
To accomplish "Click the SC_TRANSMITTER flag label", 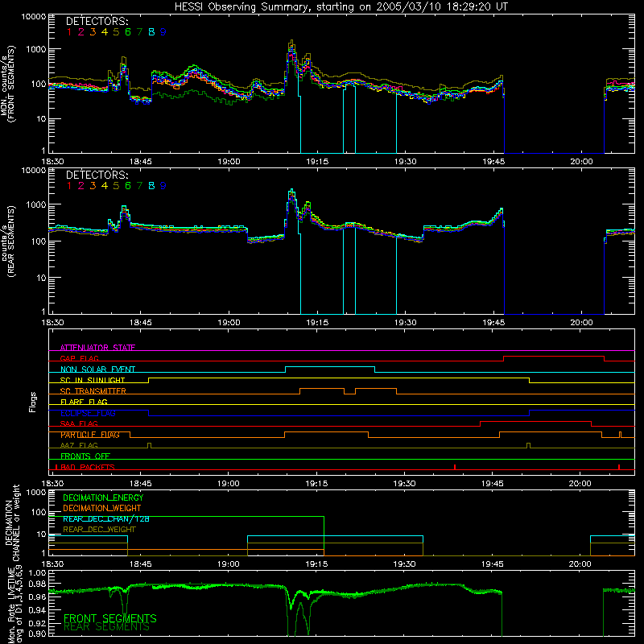I will tap(93, 391).
